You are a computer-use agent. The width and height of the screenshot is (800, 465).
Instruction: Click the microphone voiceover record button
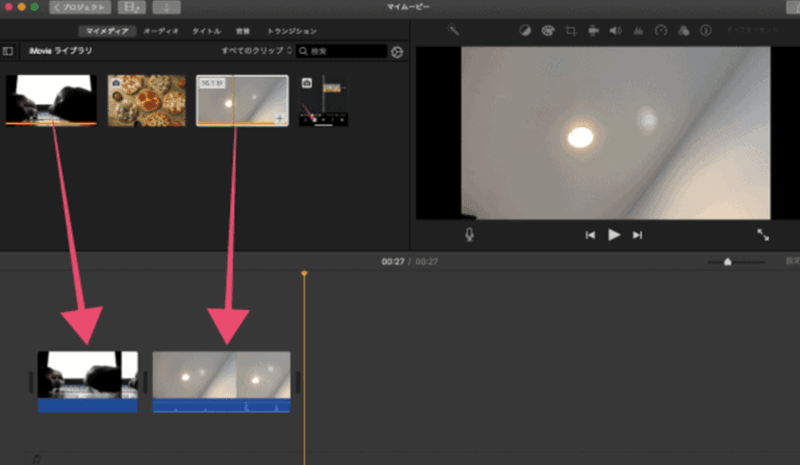[x=469, y=234]
